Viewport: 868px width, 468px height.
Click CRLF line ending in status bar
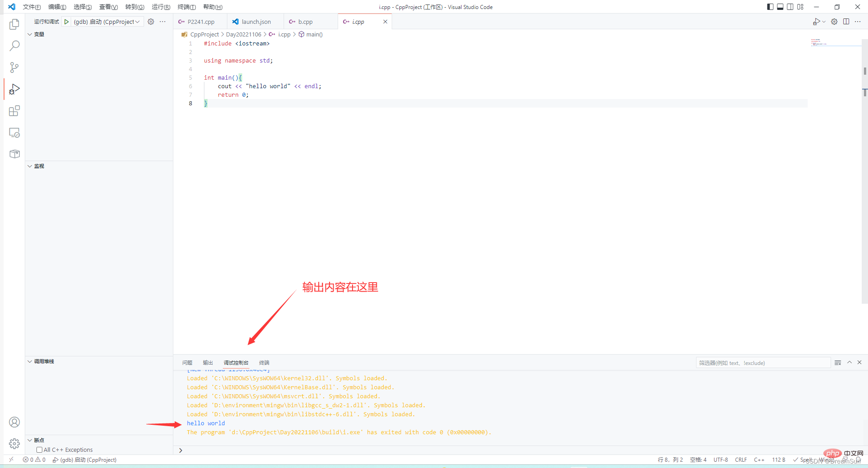tap(741, 459)
